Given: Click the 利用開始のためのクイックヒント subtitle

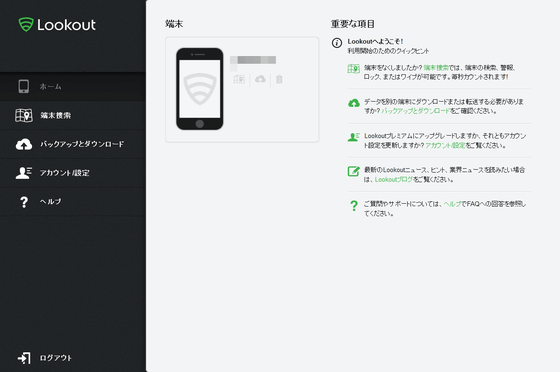Looking at the screenshot, I should pyautogui.click(x=388, y=51).
